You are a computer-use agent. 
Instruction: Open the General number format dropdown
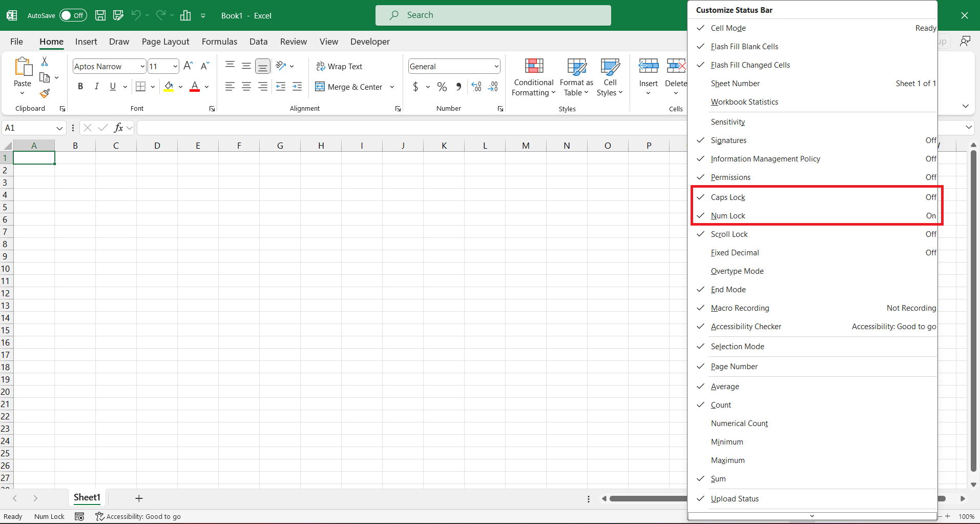click(x=496, y=66)
